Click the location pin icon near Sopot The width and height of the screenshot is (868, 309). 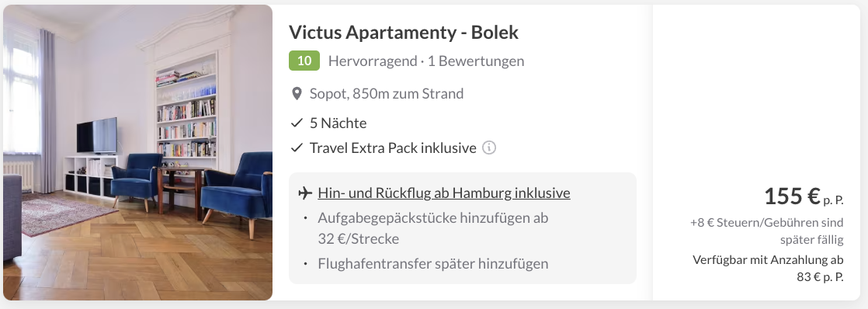point(297,94)
